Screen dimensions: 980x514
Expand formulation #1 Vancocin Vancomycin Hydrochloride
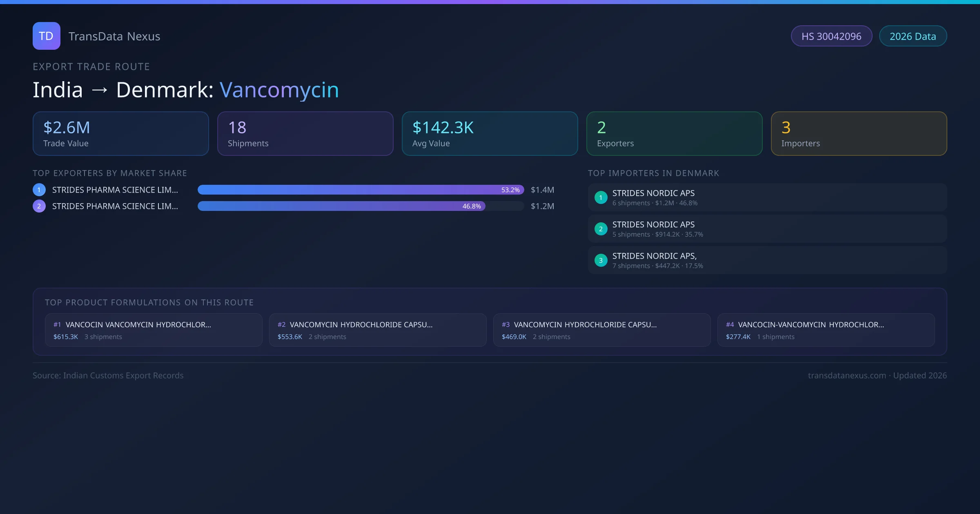(x=153, y=330)
